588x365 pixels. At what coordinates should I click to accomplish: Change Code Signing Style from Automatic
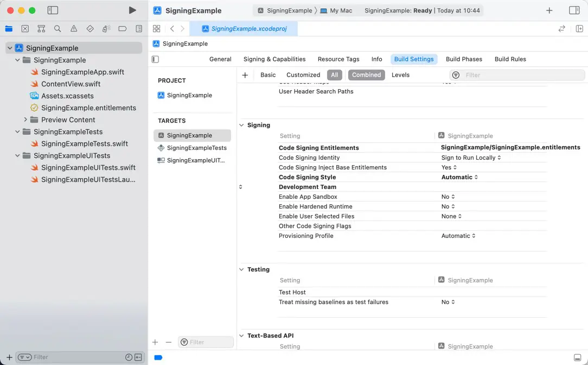[459, 177]
